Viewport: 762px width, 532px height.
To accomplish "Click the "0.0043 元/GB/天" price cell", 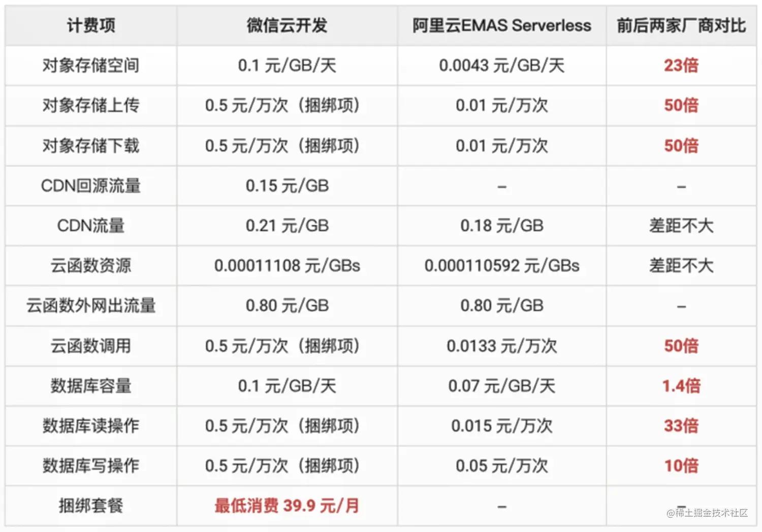I will [x=501, y=65].
